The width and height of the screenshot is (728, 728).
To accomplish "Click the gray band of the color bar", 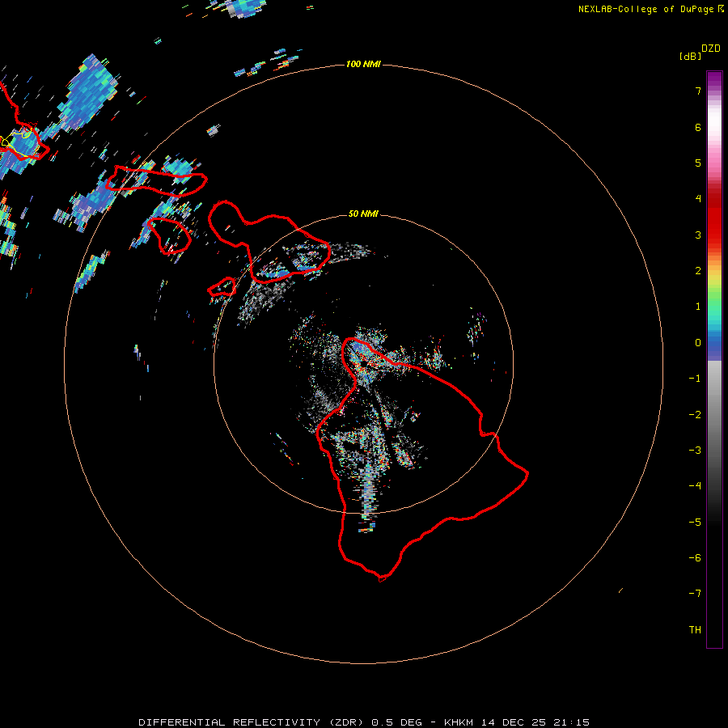I will coord(714,418).
